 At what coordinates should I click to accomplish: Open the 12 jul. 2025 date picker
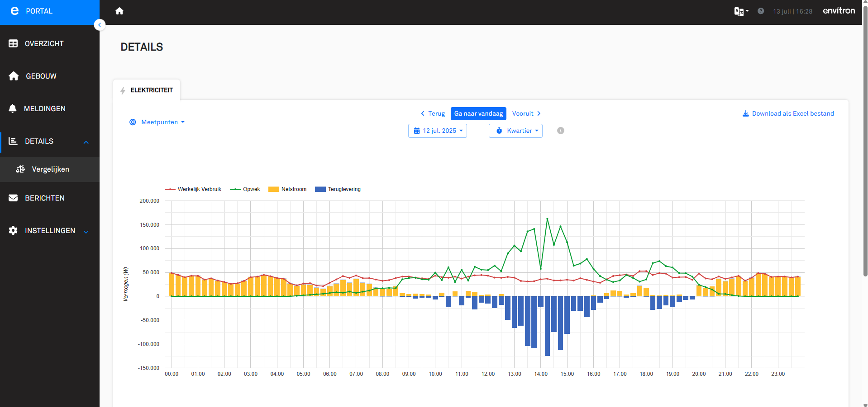[437, 131]
